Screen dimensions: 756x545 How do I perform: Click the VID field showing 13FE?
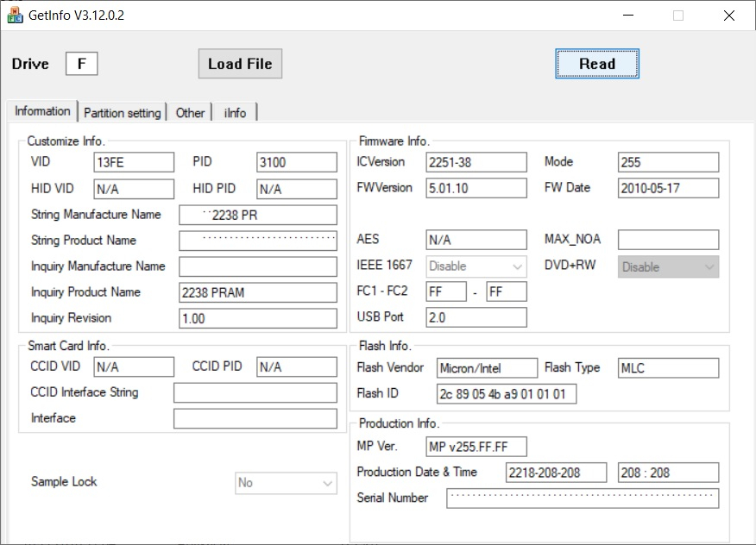pyautogui.click(x=134, y=162)
